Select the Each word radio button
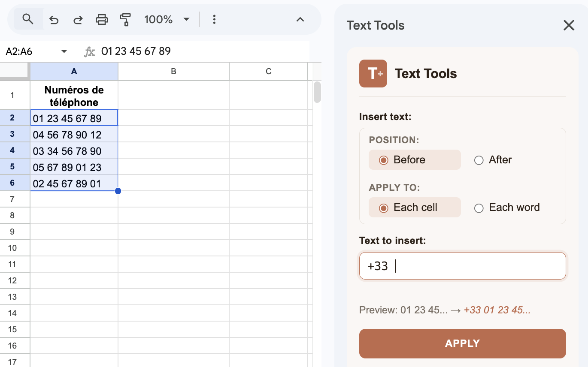The image size is (588, 367). click(479, 208)
